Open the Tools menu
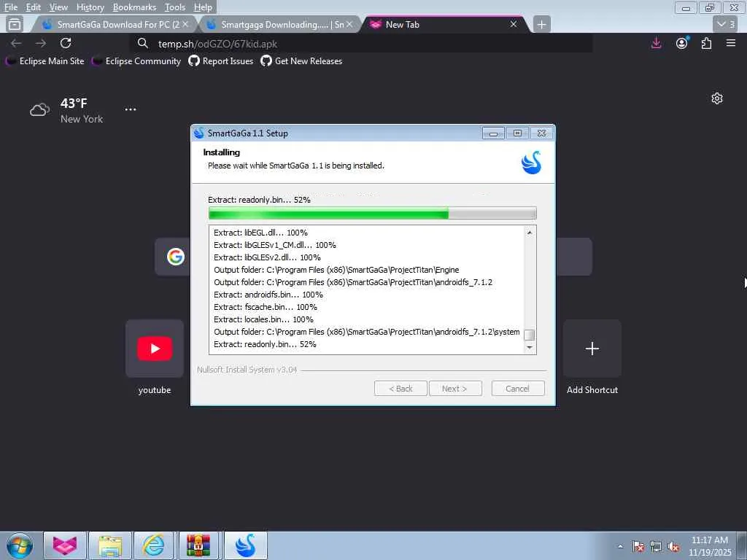This screenshot has width=747, height=560. (175, 7)
